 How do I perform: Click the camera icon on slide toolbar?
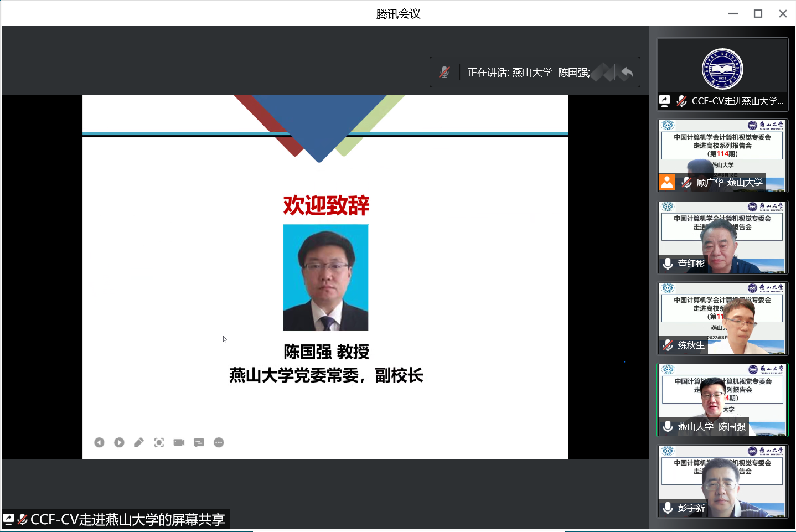click(x=179, y=442)
